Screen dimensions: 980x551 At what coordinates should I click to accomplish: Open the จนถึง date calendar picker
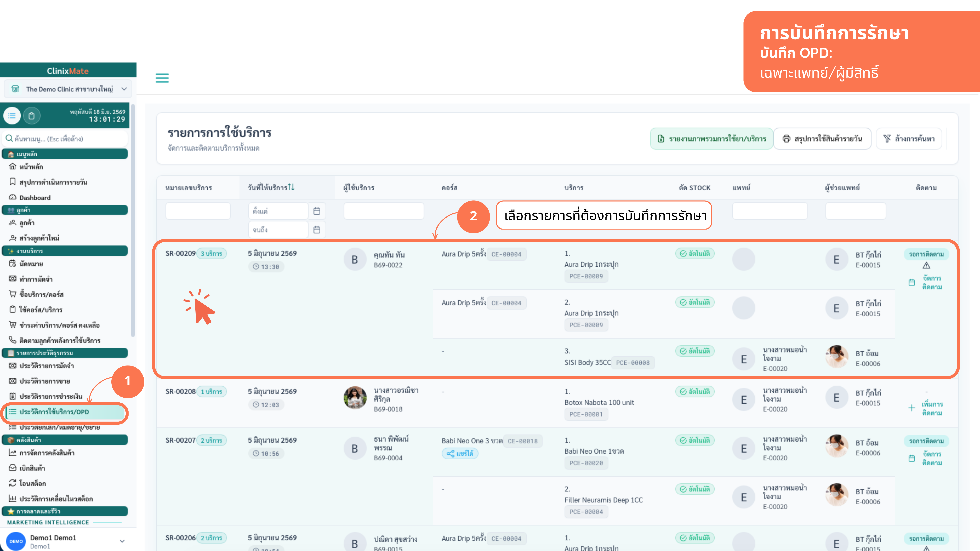pos(317,230)
